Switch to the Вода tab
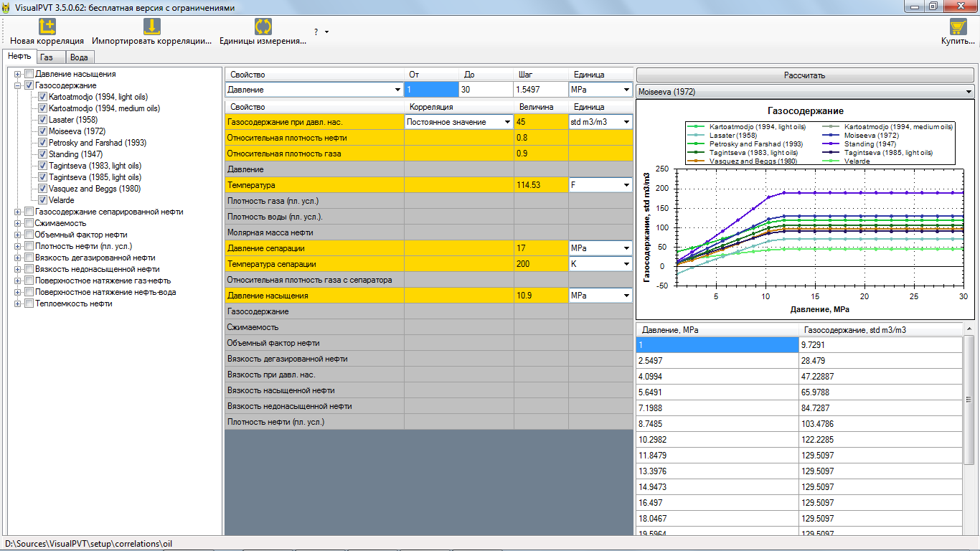This screenshot has width=980, height=551. point(80,57)
